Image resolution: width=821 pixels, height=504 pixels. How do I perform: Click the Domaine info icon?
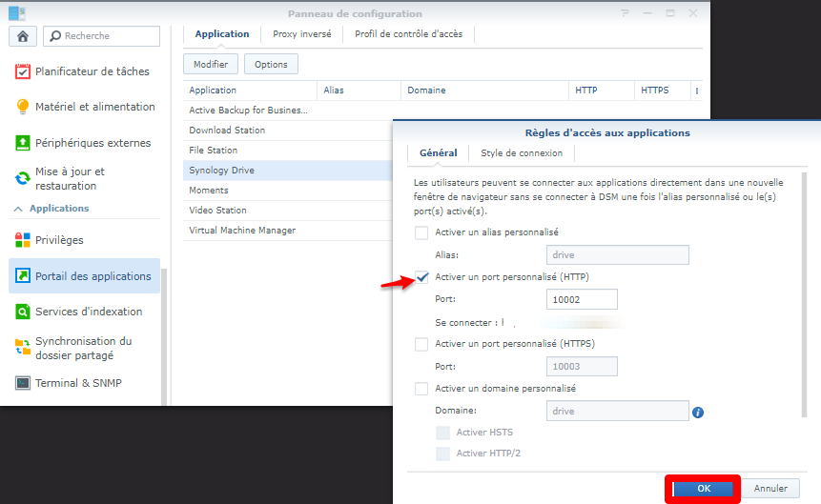[x=697, y=413]
